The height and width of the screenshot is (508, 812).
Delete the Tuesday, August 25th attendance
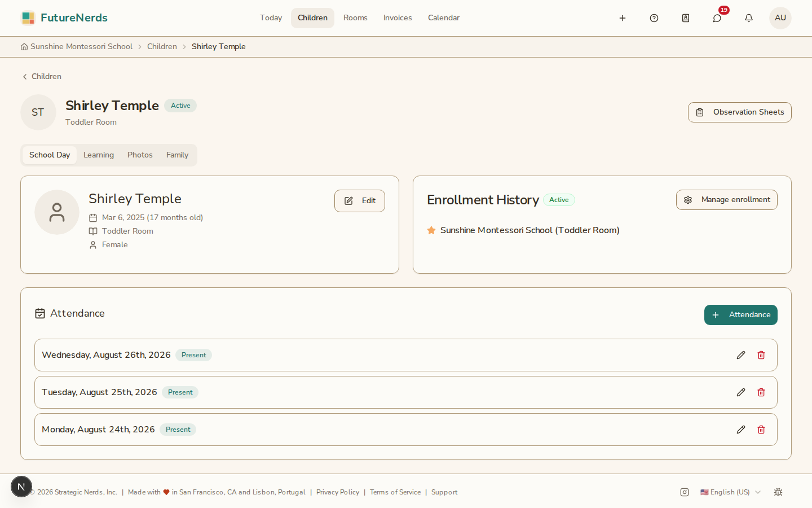761,392
